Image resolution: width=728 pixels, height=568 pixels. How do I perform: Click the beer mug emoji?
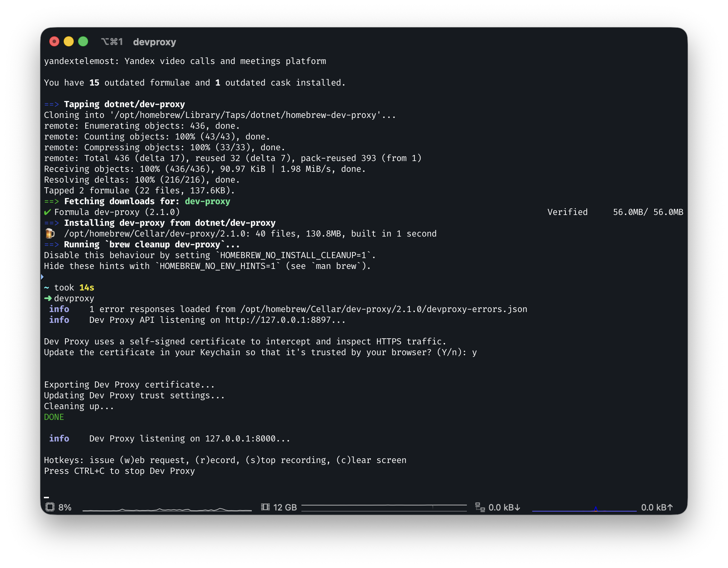pyautogui.click(x=50, y=234)
